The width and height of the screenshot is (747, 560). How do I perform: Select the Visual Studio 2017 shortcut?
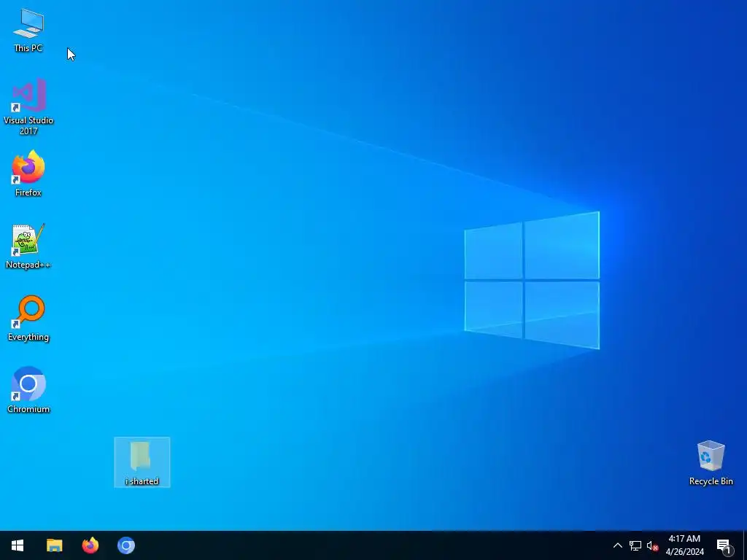[28, 106]
